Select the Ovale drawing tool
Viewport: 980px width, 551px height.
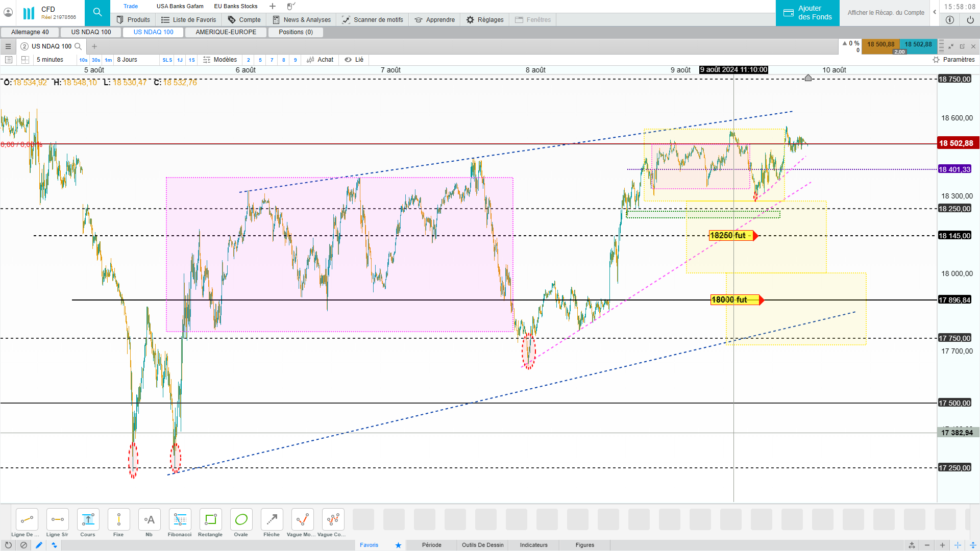(241, 520)
